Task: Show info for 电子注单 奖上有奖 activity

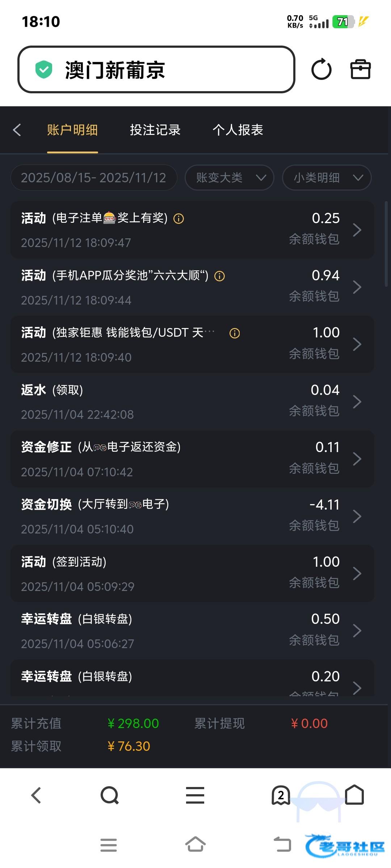Action: pyautogui.click(x=179, y=218)
